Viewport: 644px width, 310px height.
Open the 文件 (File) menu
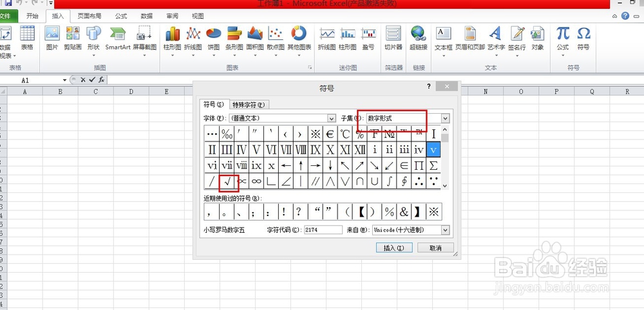[x=7, y=16]
